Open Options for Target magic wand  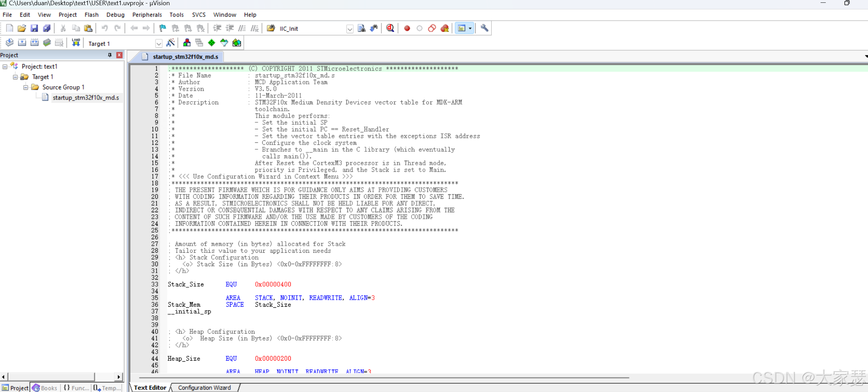tap(170, 43)
